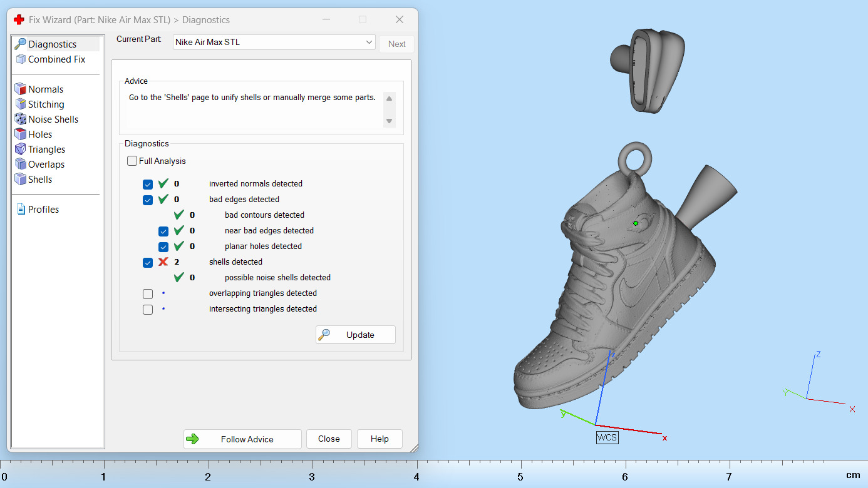Click the WCS coordinate label in viewport

tap(607, 437)
